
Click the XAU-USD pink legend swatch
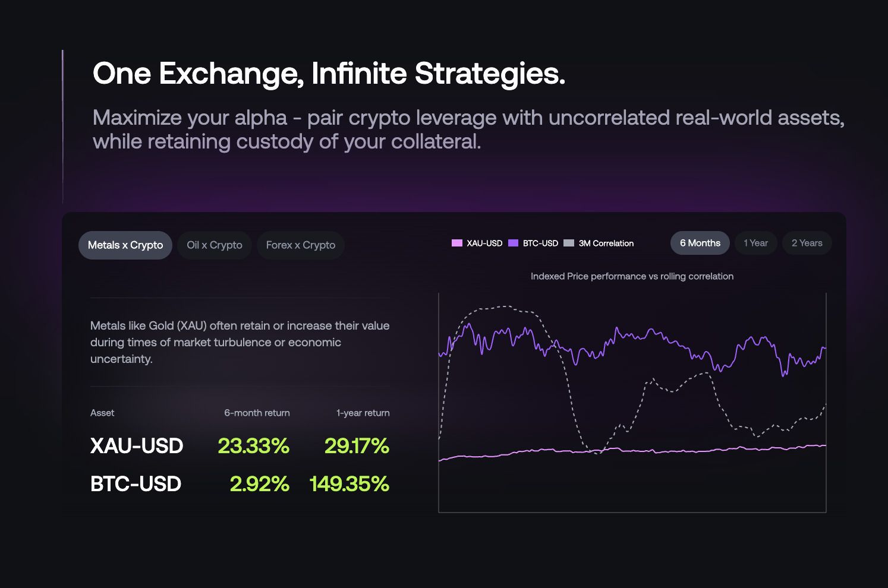click(457, 243)
